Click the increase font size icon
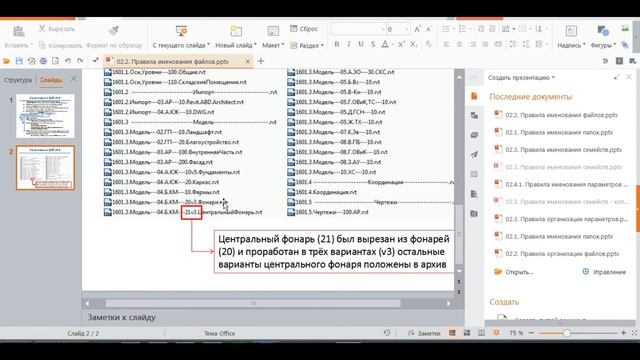Screen dimensions: 640x360 (x=417, y=29)
